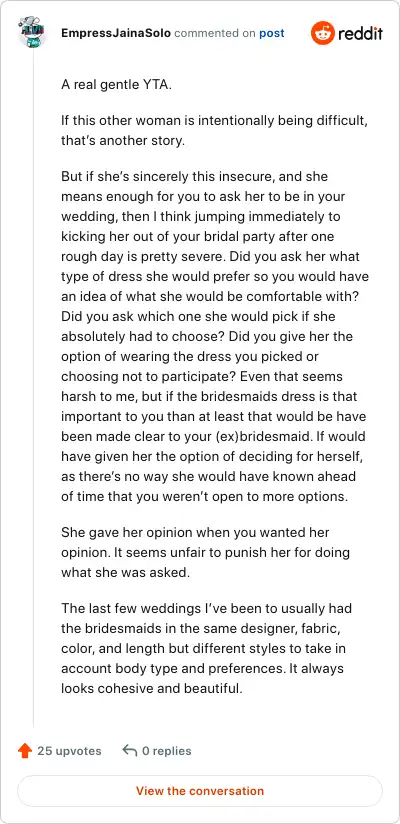Click paragraph starting 'She gave her opinion'

click(x=206, y=552)
